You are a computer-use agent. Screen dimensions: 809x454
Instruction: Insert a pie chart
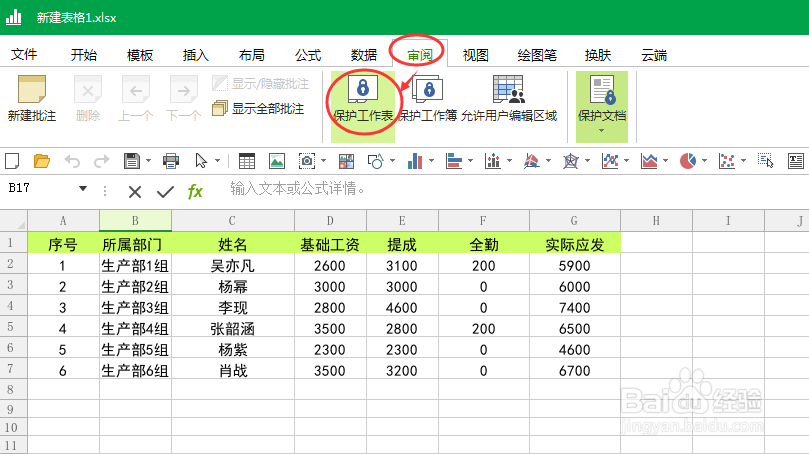pos(688,161)
